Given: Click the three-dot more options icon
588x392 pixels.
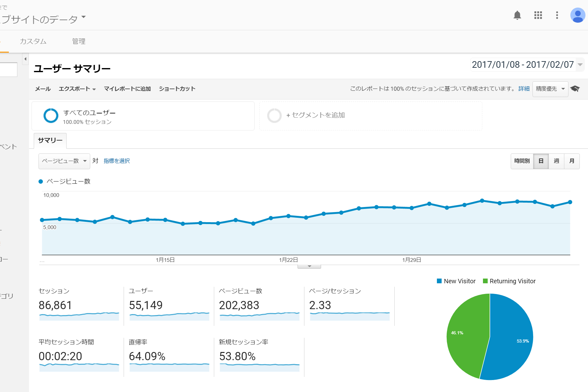Looking at the screenshot, I should 557,15.
